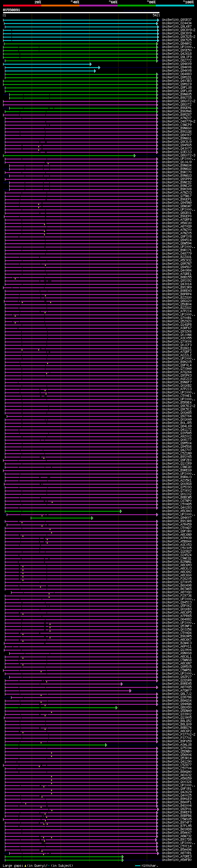This screenshot has width=197, height=868.
Task: Select hit label UniRef100_Q43073
Action: click(177, 149)
